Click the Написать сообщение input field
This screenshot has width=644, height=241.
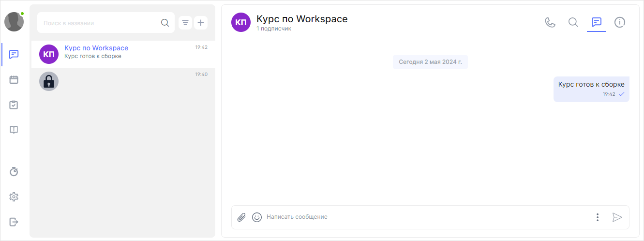coord(426,217)
